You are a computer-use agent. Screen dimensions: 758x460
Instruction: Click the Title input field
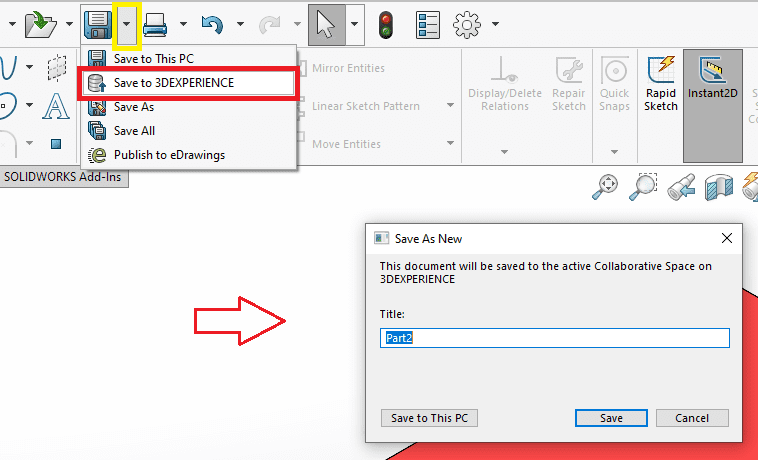point(554,338)
